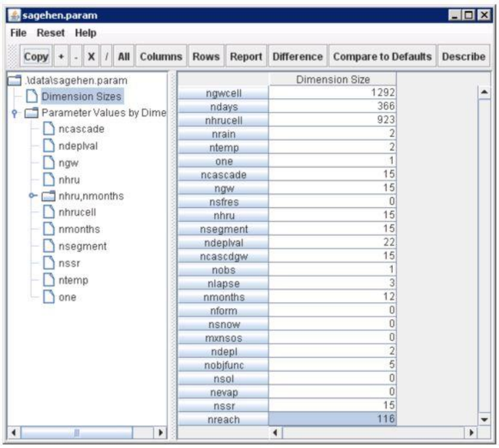Click the document icon next to tree item one
Viewport: 499px width, 448px height.
pos(48,297)
